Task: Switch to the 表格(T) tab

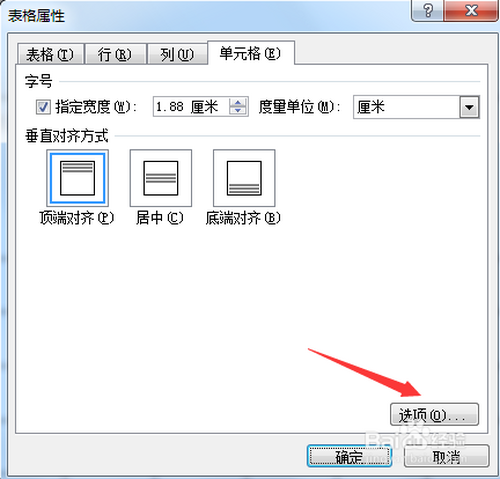Action: (50, 54)
